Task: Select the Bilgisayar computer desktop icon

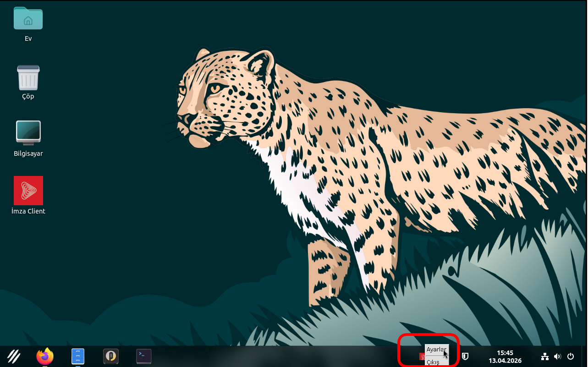Action: (x=28, y=132)
